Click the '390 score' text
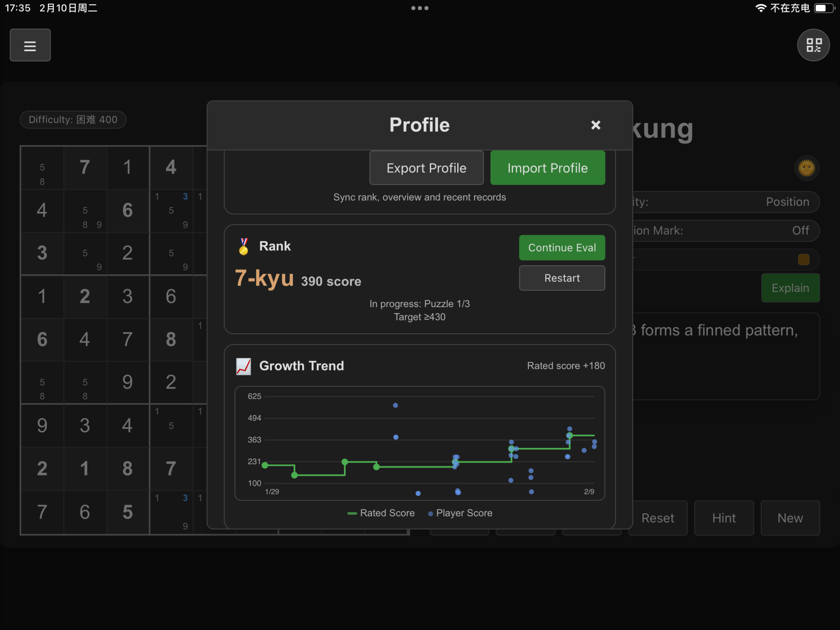This screenshot has width=840, height=630. [331, 281]
